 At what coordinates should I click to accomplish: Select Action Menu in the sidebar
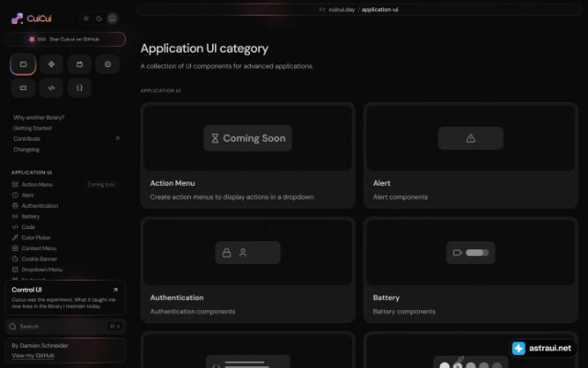coord(37,184)
